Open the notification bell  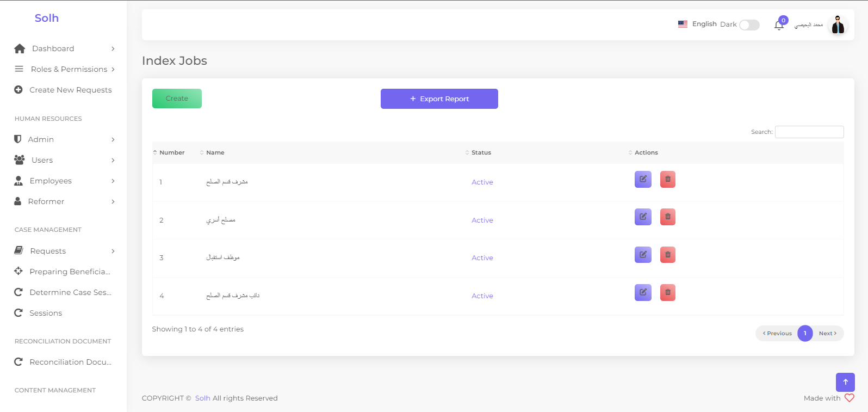(779, 25)
